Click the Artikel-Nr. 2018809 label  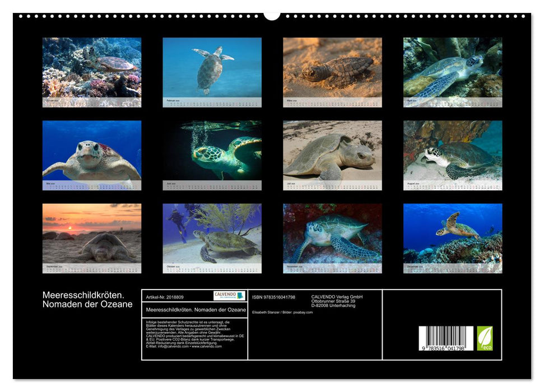165,297
